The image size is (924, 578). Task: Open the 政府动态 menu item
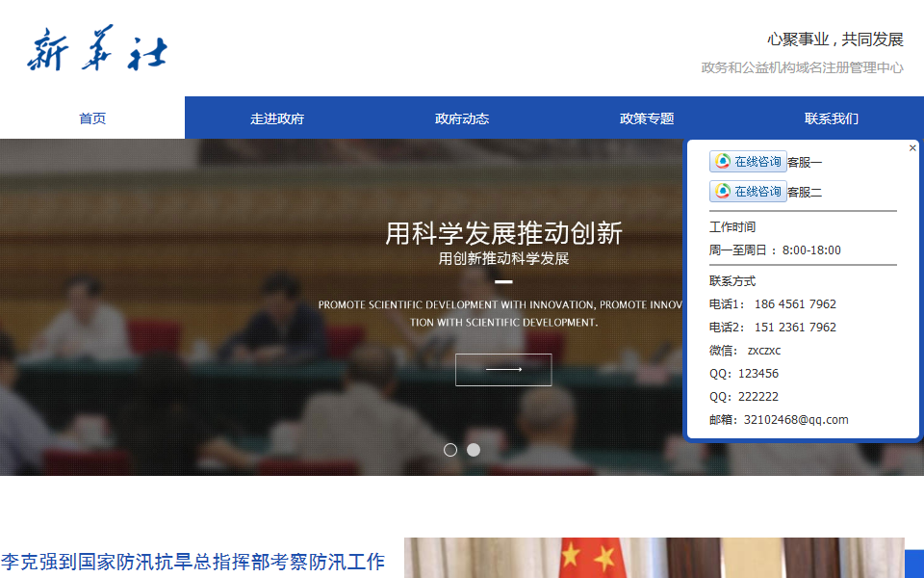[462, 118]
